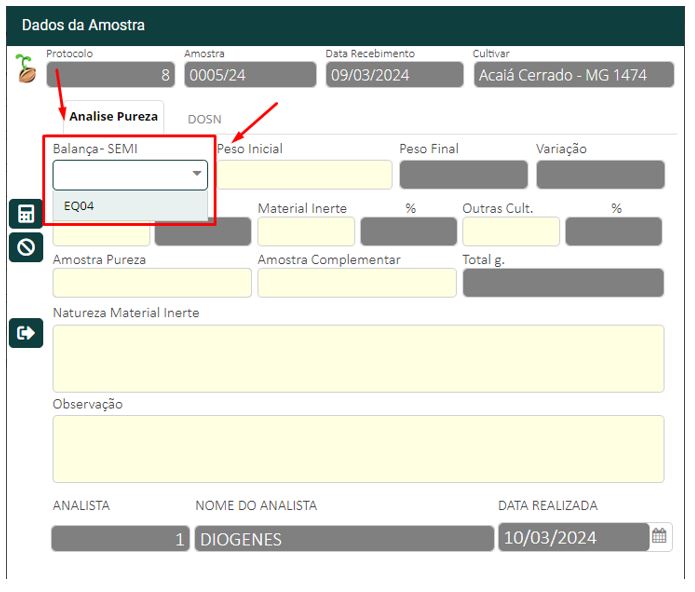Open the calendar picker for Data Realizada
695x592 pixels.
point(659,537)
